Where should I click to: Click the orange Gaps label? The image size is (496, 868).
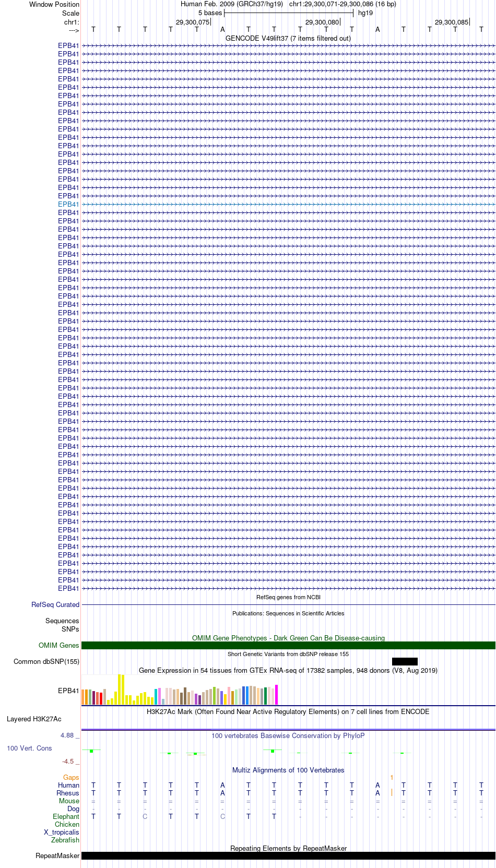(x=71, y=777)
